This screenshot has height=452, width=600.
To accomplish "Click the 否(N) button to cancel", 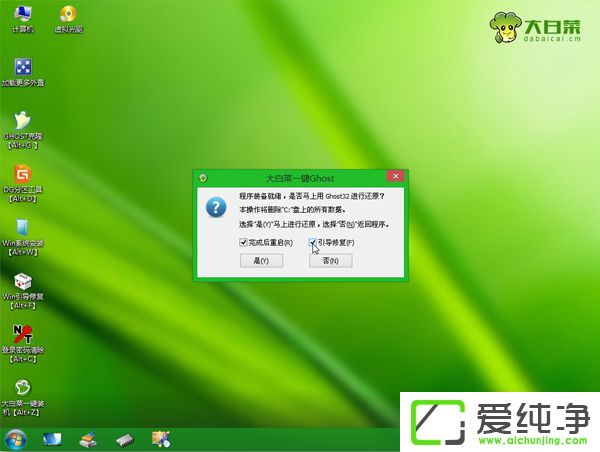I will tap(331, 260).
